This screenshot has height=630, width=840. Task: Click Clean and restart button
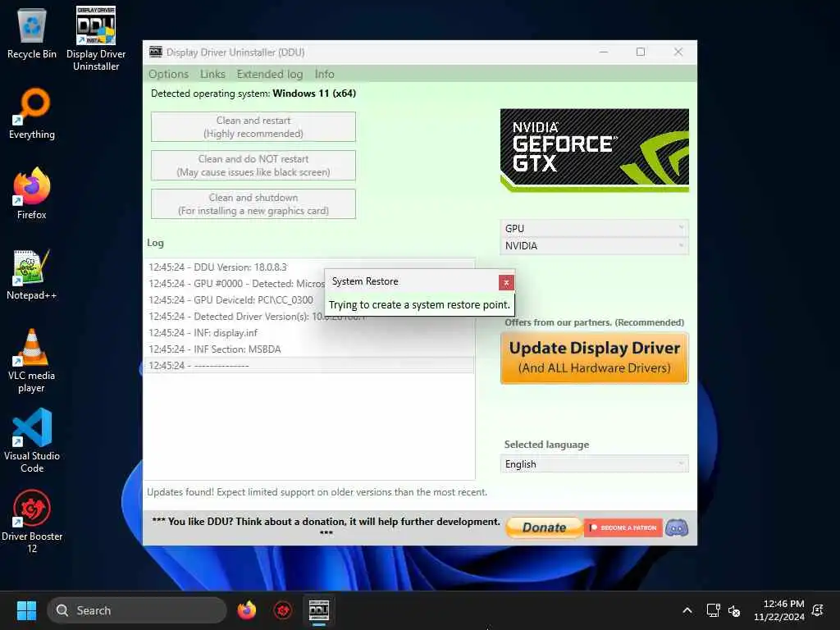tap(253, 127)
